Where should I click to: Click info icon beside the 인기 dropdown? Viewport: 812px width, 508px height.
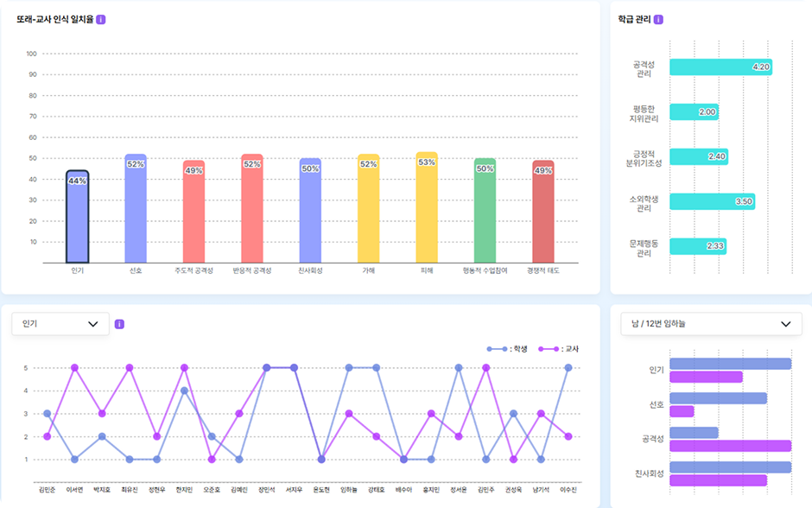[x=119, y=324]
